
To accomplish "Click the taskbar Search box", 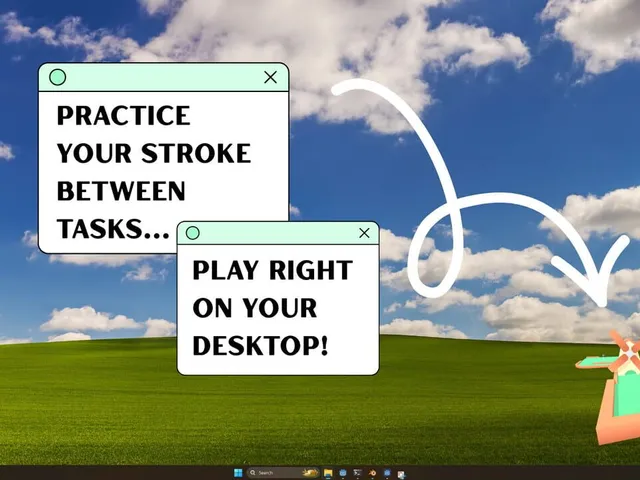I will click(283, 473).
